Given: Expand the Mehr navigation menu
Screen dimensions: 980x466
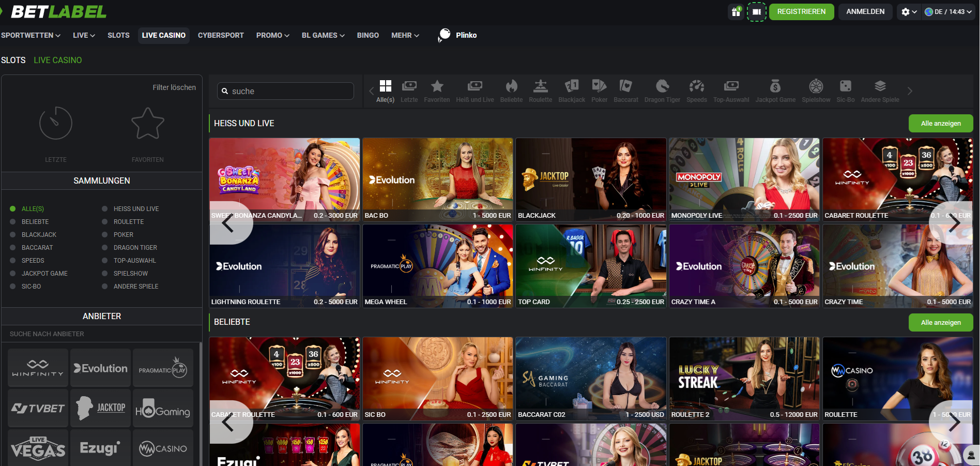Looking at the screenshot, I should point(405,35).
